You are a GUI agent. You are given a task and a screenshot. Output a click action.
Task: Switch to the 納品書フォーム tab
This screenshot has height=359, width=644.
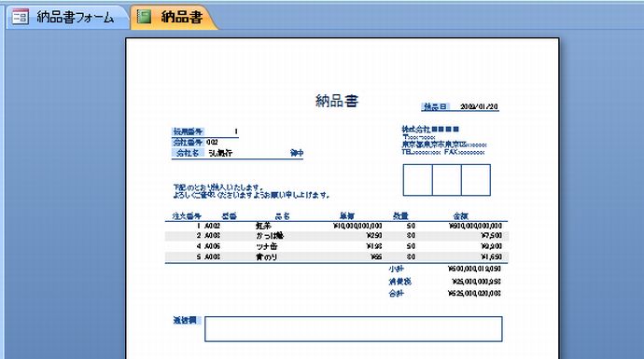point(65,17)
